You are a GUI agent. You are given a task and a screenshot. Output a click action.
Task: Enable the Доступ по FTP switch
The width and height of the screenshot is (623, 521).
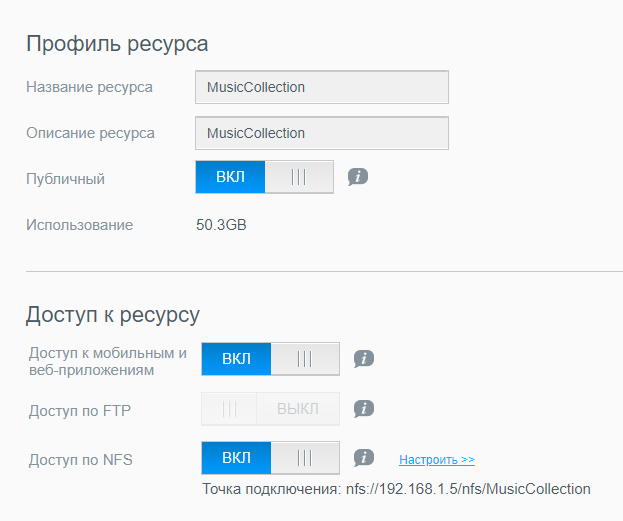(270, 409)
